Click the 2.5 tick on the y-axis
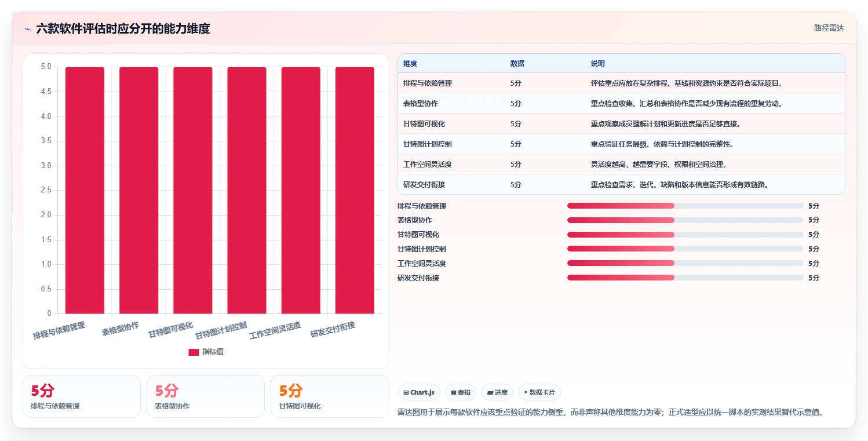Screen dimensions: 868x441 (46, 190)
